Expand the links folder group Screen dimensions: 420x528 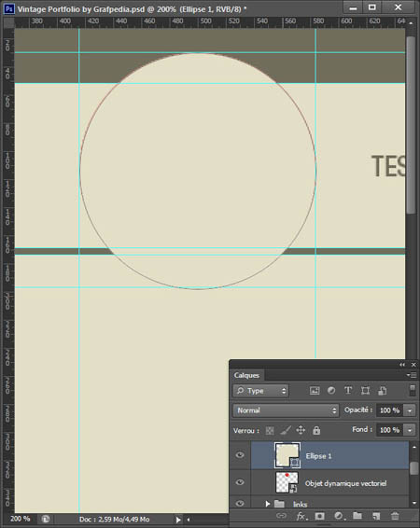coord(268,504)
